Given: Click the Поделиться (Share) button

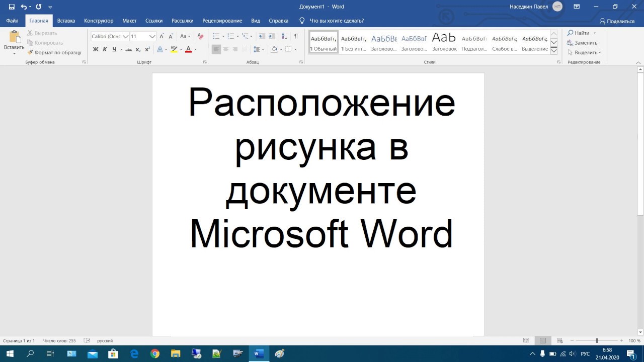Looking at the screenshot, I should [617, 21].
